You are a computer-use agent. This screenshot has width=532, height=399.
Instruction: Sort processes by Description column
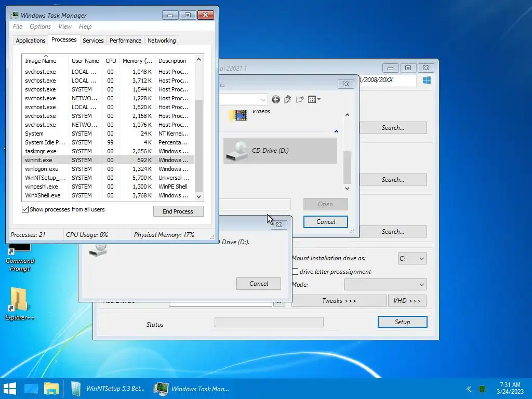tap(175, 61)
